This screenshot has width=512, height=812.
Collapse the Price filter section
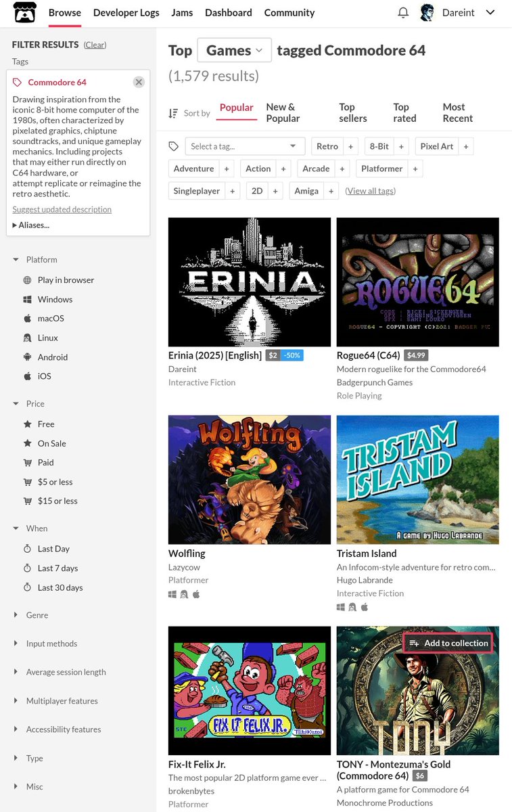[28, 404]
